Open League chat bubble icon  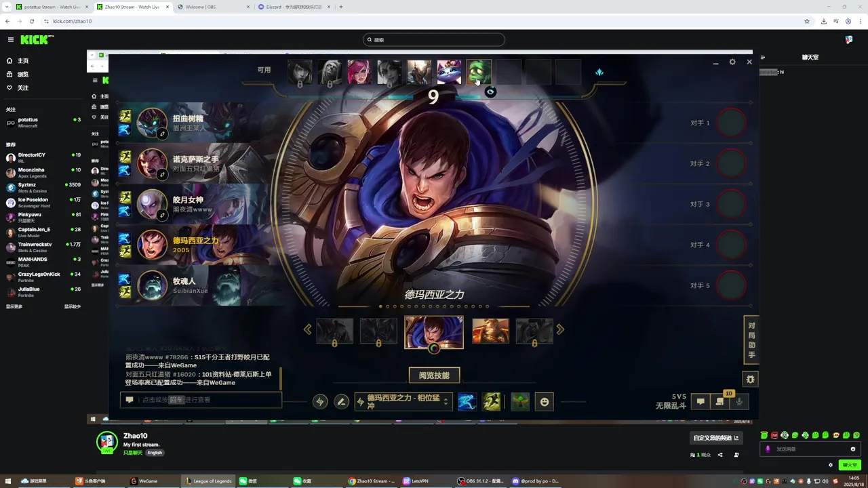tap(701, 402)
